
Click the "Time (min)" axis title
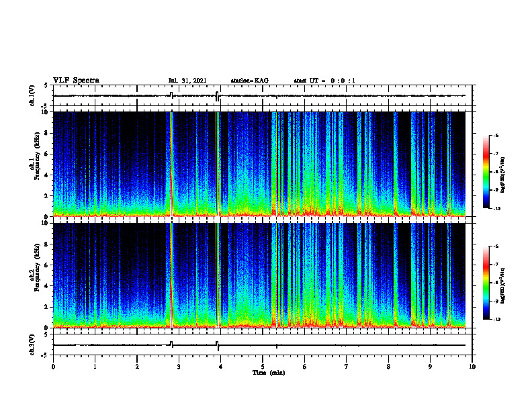(269, 373)
